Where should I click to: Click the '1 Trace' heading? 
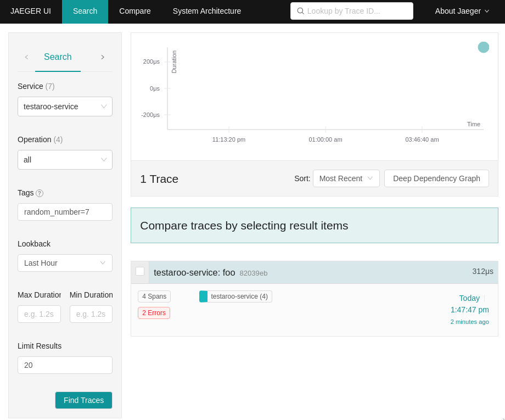[159, 179]
